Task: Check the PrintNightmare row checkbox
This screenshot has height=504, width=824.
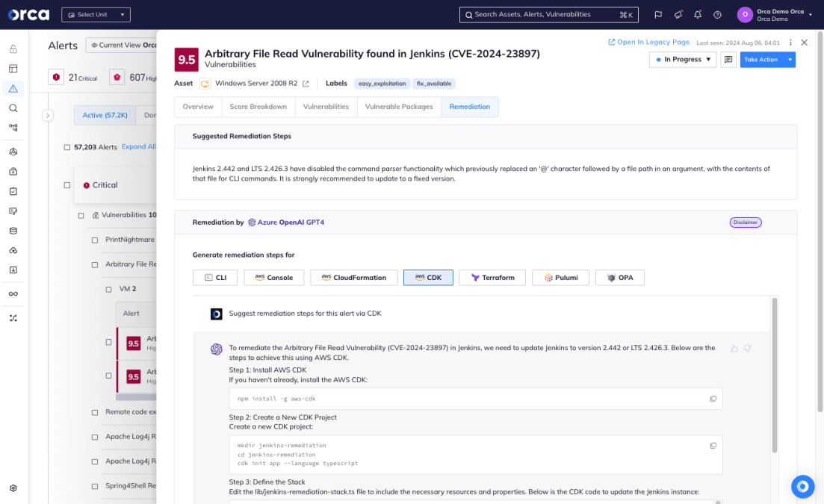Action: 95,240
